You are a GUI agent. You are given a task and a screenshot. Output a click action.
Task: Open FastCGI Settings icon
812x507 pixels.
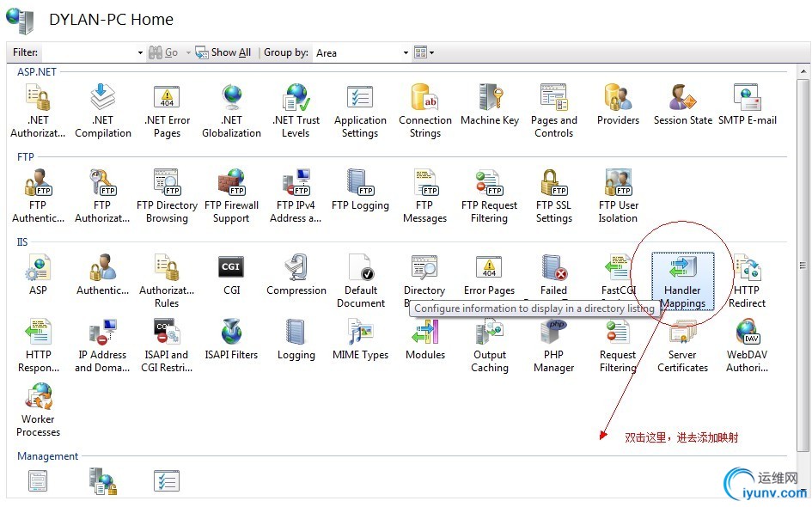tap(619, 275)
